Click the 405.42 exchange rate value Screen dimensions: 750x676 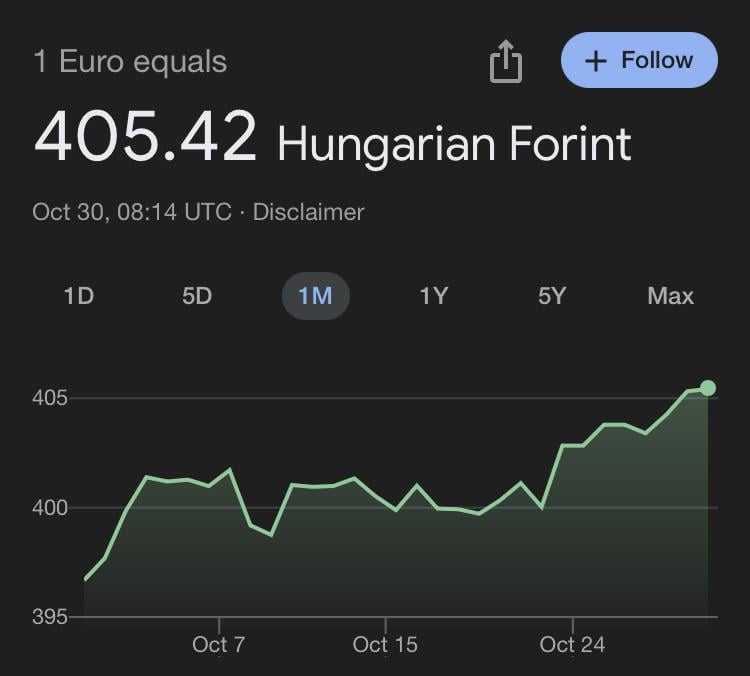click(145, 137)
